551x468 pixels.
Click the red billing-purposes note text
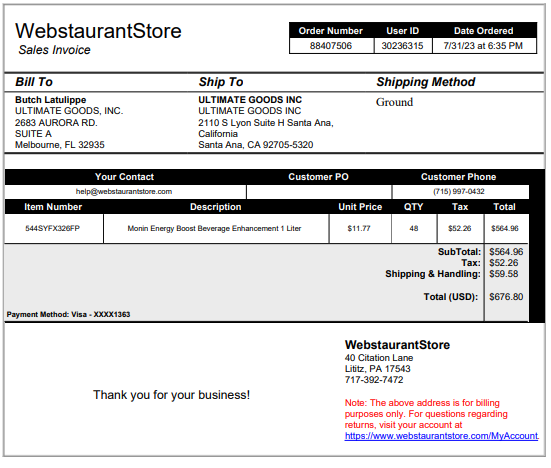pyautogui.click(x=426, y=414)
